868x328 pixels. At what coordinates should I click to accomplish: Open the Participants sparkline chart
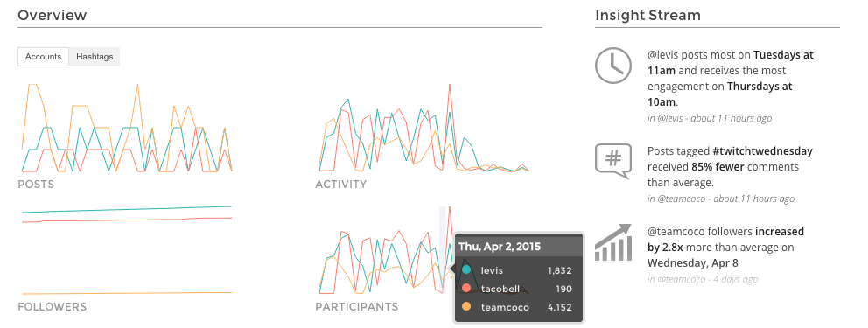pos(382,250)
